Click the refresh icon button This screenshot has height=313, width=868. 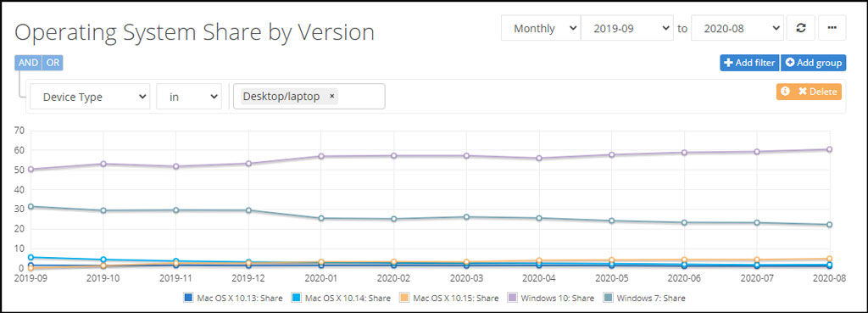click(800, 28)
